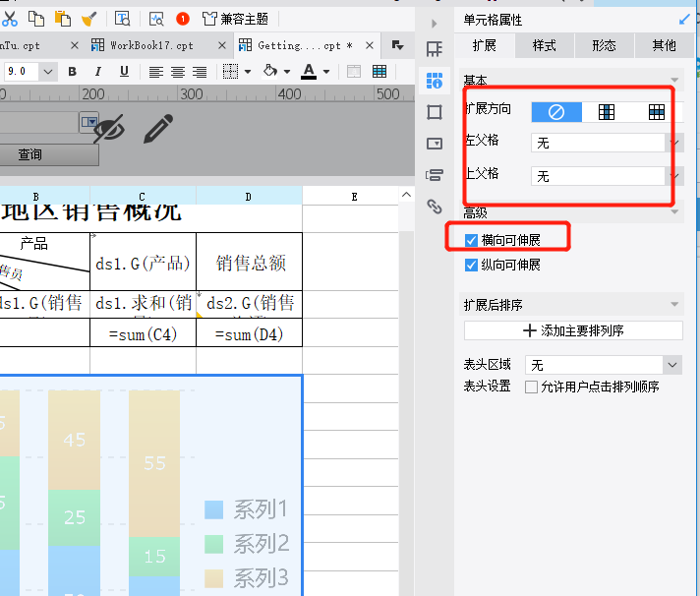Screen dimensions: 700x596
Task: Collapse the right panel arrow
Action: coord(434,24)
